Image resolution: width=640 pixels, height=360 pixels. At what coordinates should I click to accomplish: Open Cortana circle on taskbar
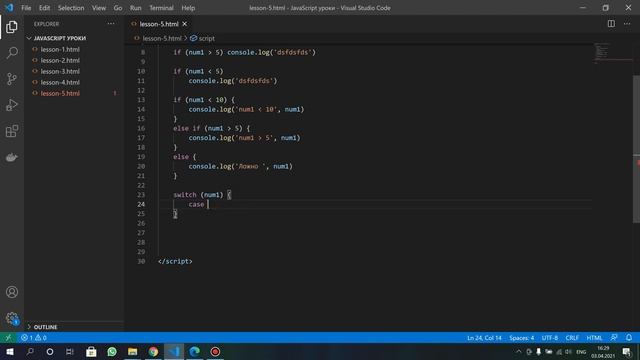click(x=50, y=352)
